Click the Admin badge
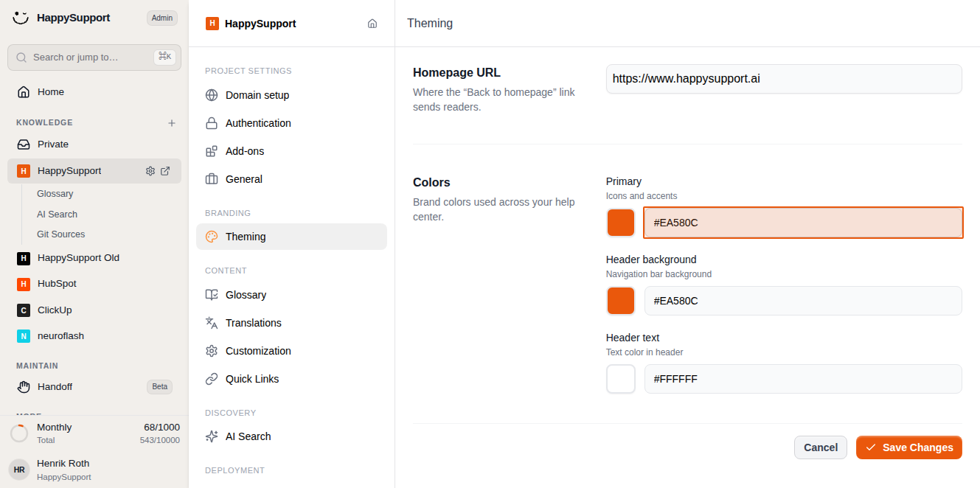Viewport: 980px width, 488px height. [x=162, y=18]
